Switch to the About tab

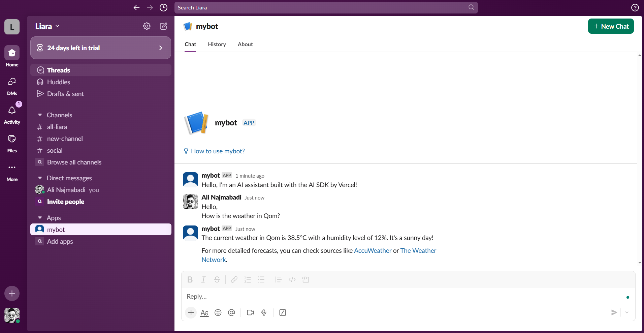coord(245,44)
